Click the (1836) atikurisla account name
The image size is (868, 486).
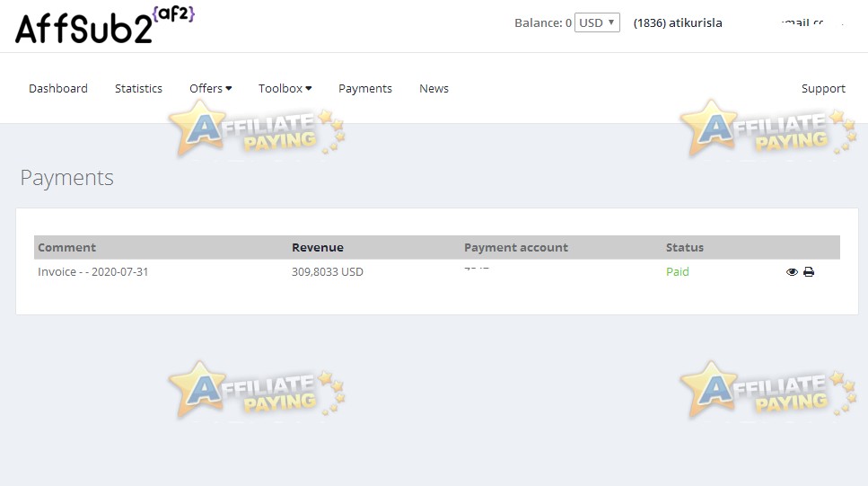678,22
